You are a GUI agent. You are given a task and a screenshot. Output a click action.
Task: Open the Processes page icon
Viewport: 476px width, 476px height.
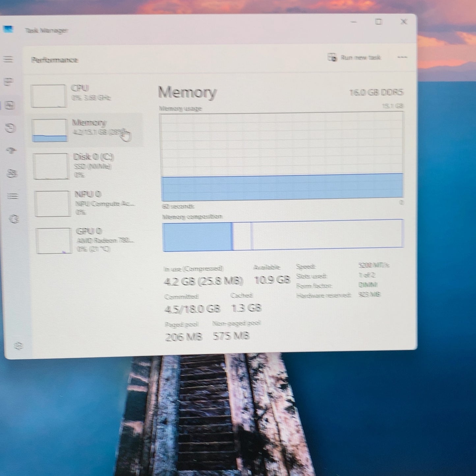tap(9, 82)
